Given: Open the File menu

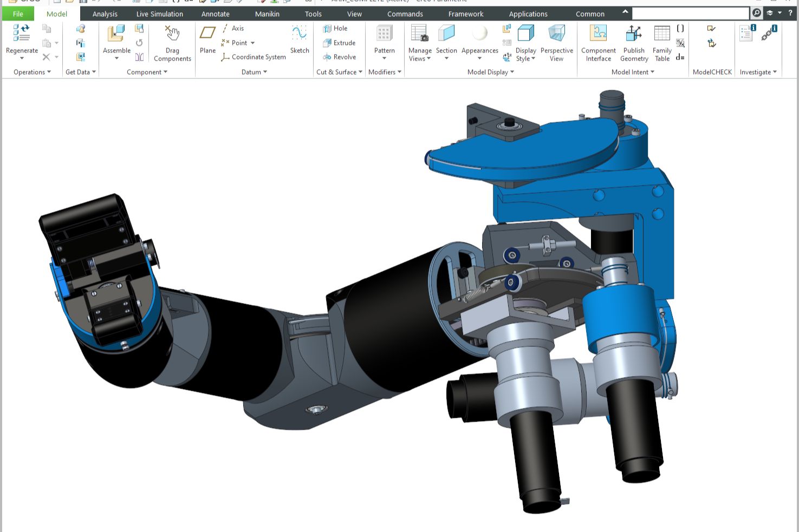Looking at the screenshot, I should [x=18, y=14].
